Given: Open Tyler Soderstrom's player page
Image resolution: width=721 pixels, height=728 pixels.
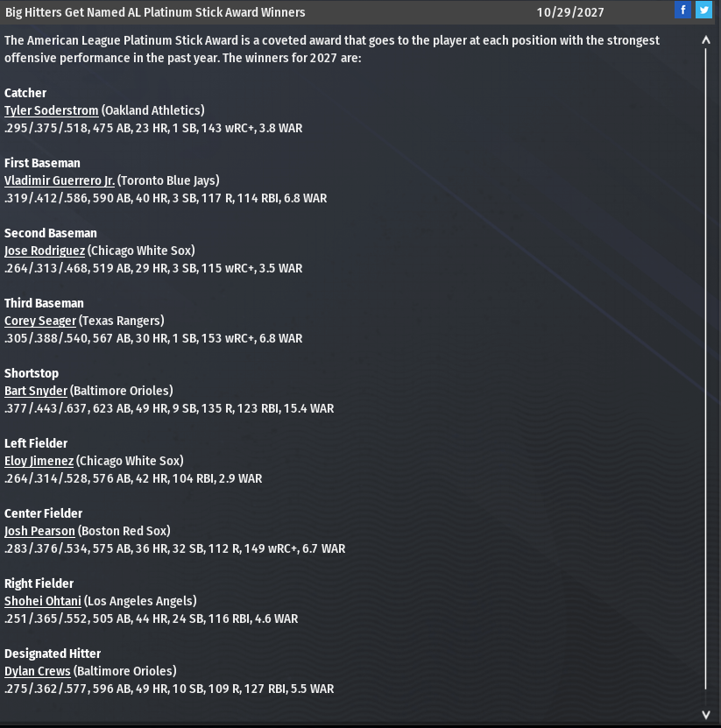Looking at the screenshot, I should [x=51, y=110].
